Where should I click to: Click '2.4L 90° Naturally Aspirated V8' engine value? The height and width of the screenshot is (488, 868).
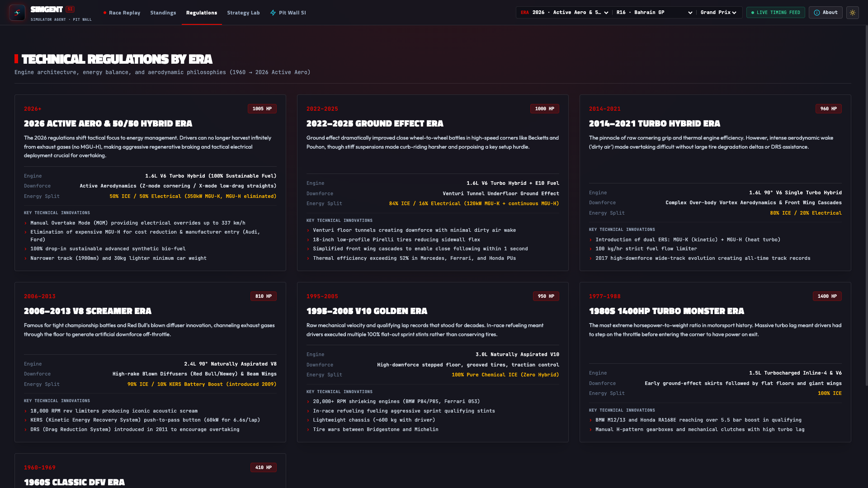tap(230, 364)
